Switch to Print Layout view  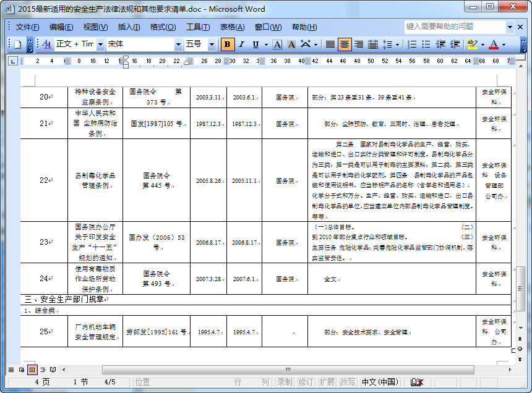coord(32,370)
